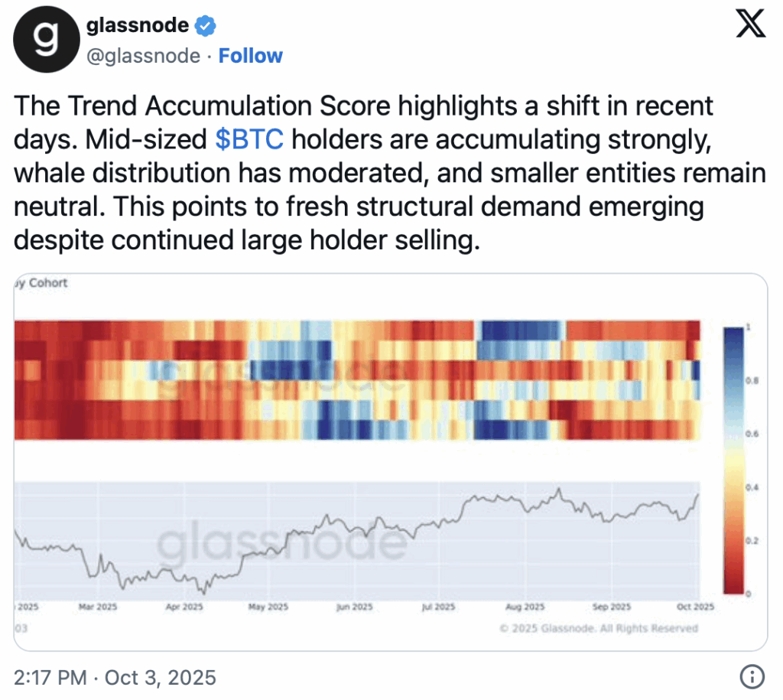Open the @glassnode handle link

[x=144, y=56]
